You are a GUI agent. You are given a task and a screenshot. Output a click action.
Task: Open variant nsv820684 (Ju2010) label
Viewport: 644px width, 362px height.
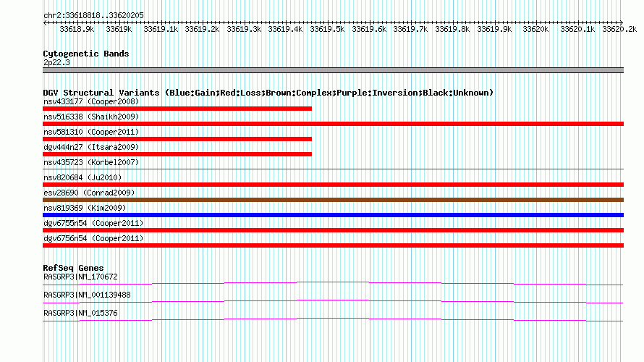[82, 177]
